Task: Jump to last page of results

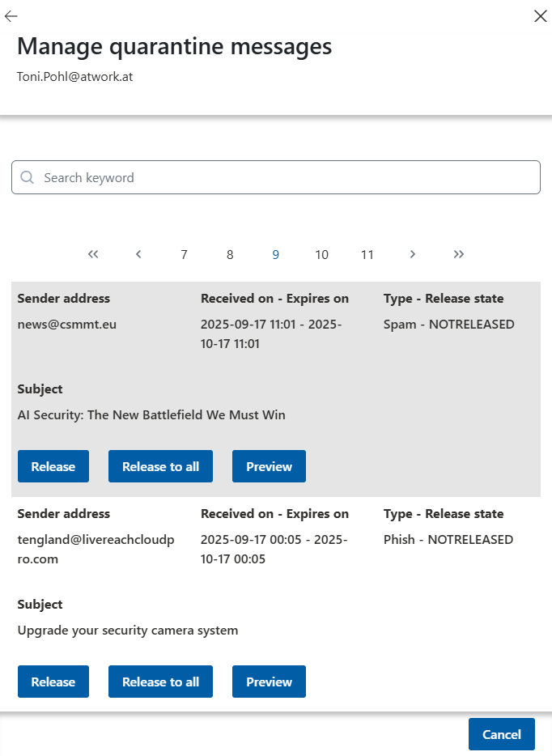Action: [x=459, y=254]
